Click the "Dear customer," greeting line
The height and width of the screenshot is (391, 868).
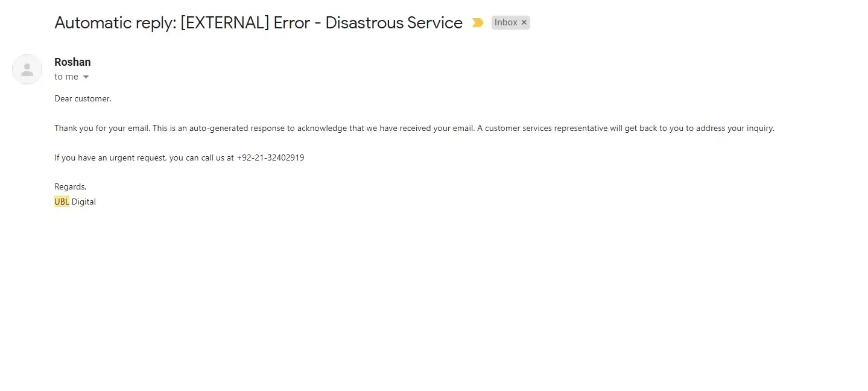(x=83, y=98)
